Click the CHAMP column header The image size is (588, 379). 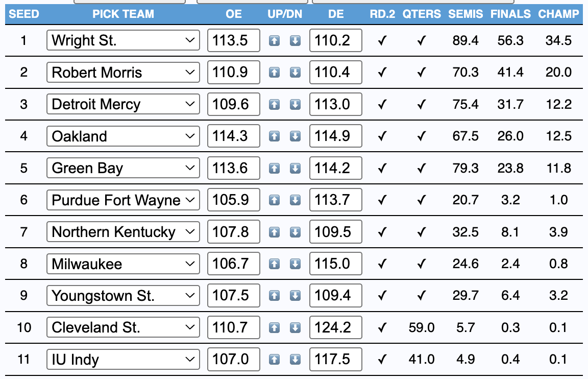coord(558,14)
